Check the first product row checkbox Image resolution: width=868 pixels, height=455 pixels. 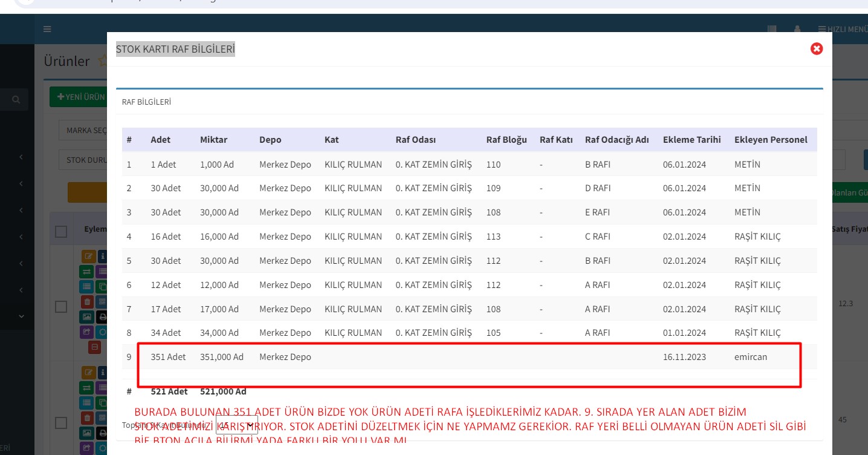point(61,307)
